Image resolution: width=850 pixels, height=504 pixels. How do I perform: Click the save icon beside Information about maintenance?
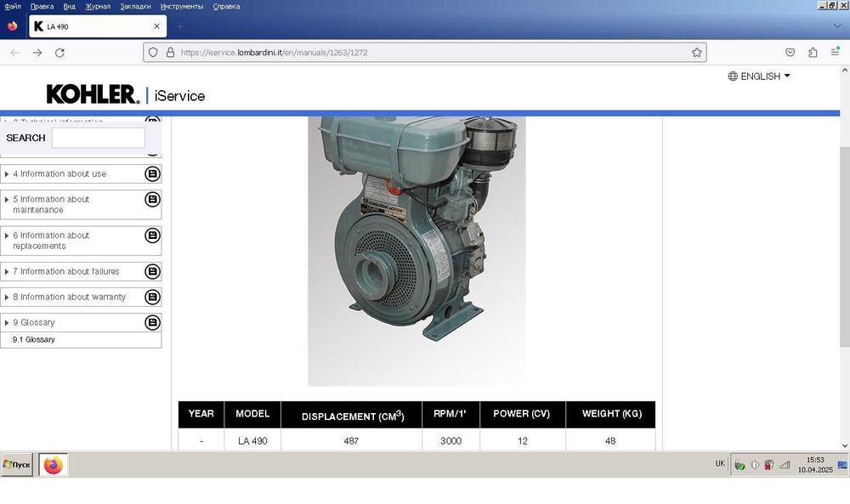152,200
